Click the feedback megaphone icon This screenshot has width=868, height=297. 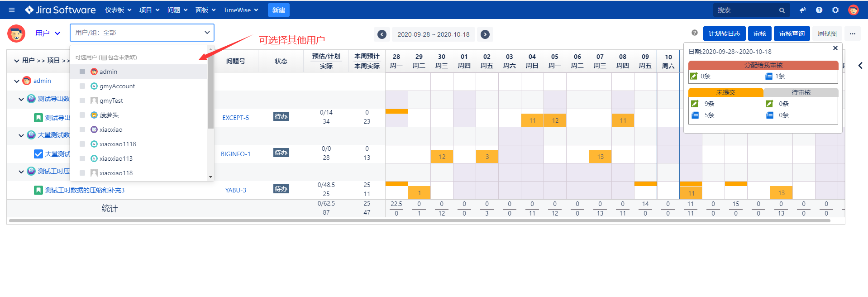click(802, 10)
